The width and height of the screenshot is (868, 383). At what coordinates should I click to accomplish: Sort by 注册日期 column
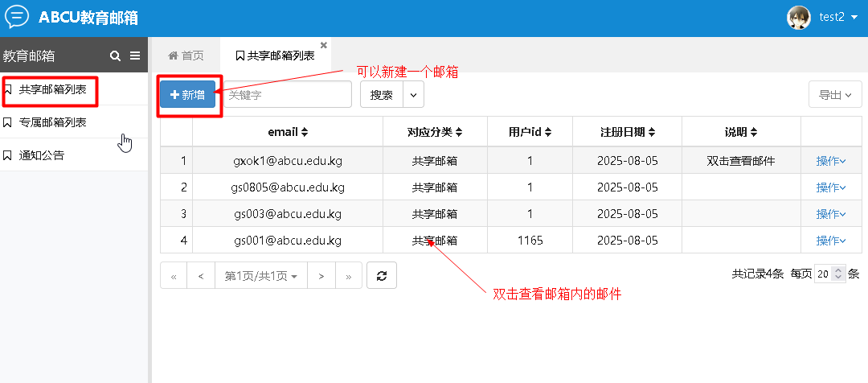pyautogui.click(x=627, y=131)
